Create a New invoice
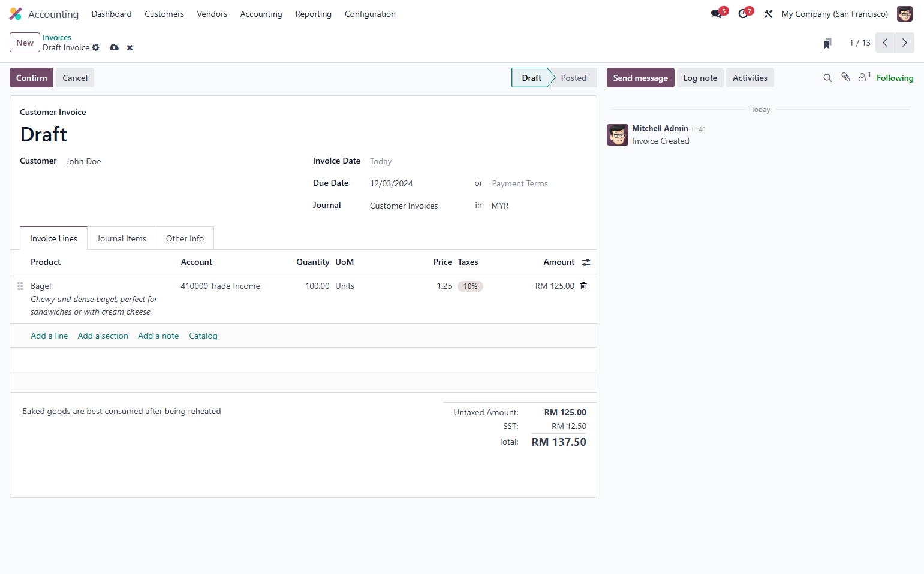 click(x=25, y=43)
